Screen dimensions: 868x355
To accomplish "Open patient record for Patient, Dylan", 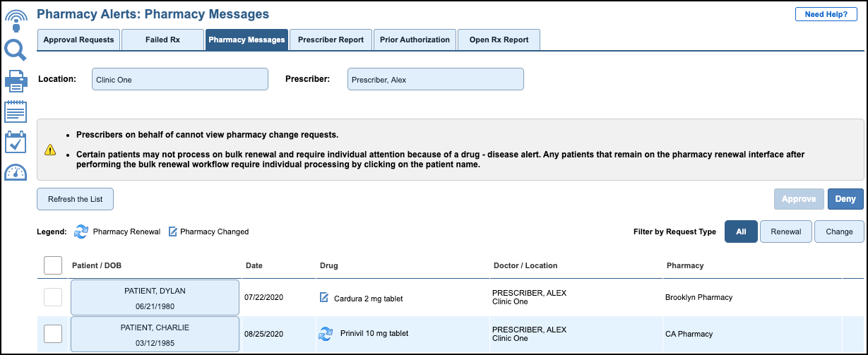I will 155,298.
